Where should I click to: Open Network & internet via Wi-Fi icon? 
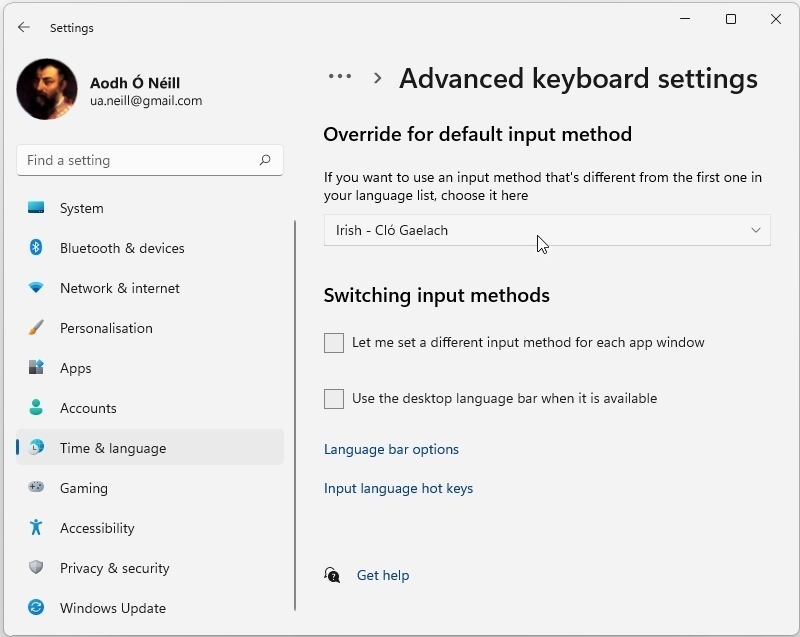point(36,288)
